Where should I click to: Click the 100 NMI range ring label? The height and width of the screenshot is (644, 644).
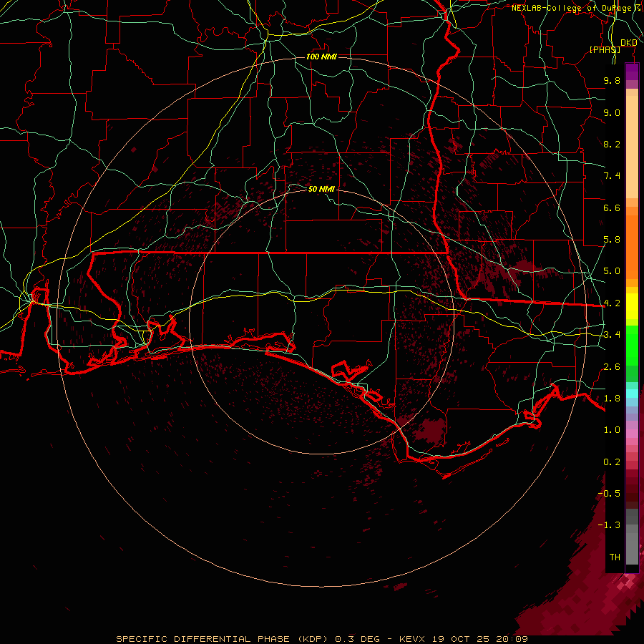tap(321, 57)
